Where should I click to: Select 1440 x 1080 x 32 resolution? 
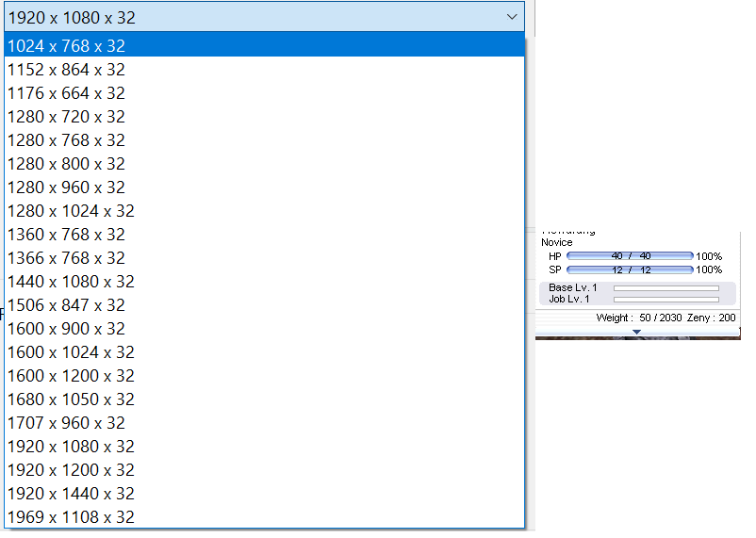point(264,282)
